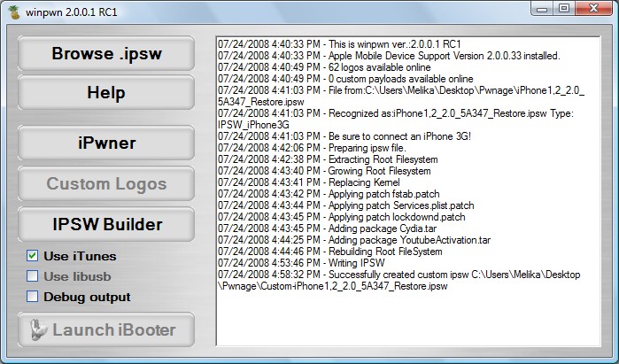This screenshot has height=364, width=619.
Task: Select log line 'Applying patch lockdownd.patch'
Action: pos(342,216)
